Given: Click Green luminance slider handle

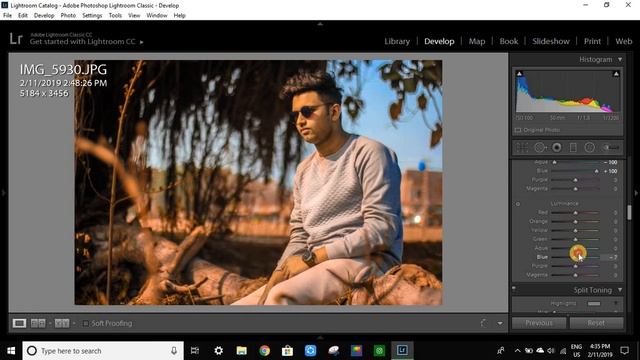Looking at the screenshot, I should click(576, 240).
